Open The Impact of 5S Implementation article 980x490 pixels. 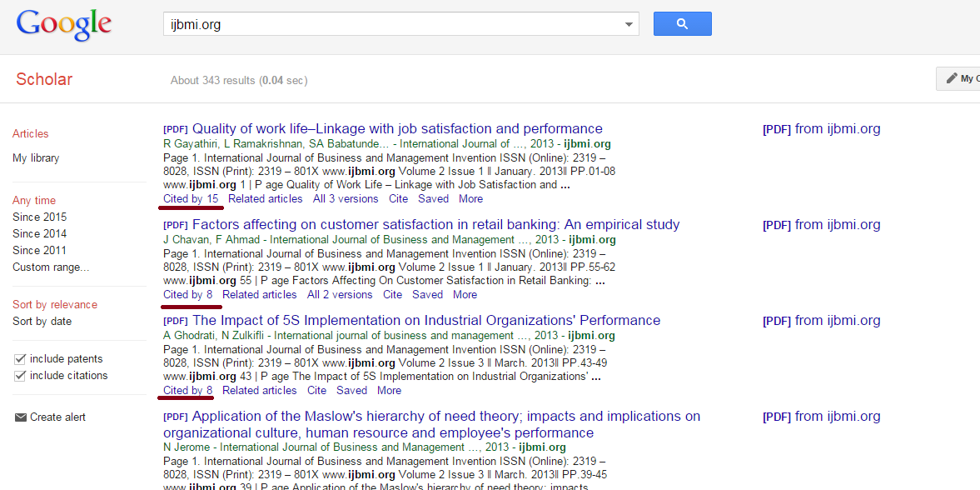(x=426, y=320)
